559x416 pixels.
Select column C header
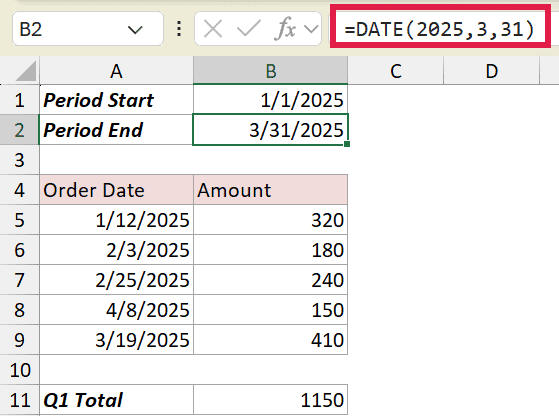pos(396,71)
